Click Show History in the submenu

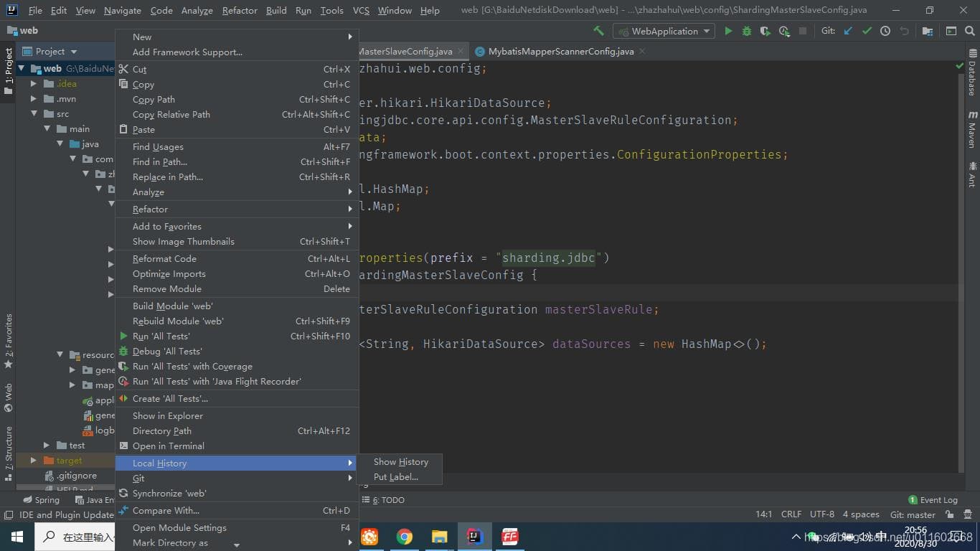[400, 462]
